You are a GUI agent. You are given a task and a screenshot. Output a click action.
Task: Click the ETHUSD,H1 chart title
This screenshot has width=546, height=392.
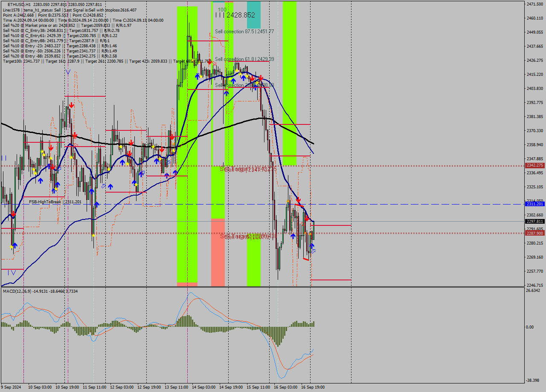(19, 4)
